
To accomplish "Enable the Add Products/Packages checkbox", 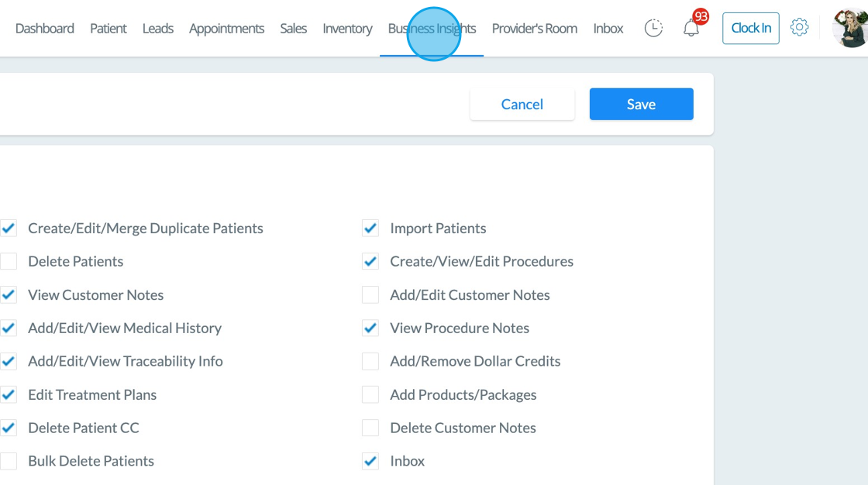I will 370,395.
